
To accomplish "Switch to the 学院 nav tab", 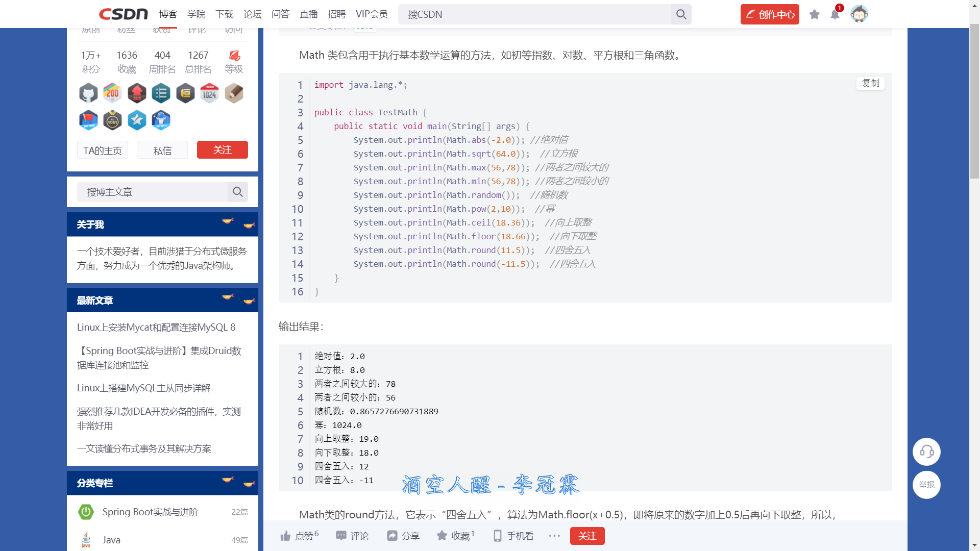I will pos(196,14).
